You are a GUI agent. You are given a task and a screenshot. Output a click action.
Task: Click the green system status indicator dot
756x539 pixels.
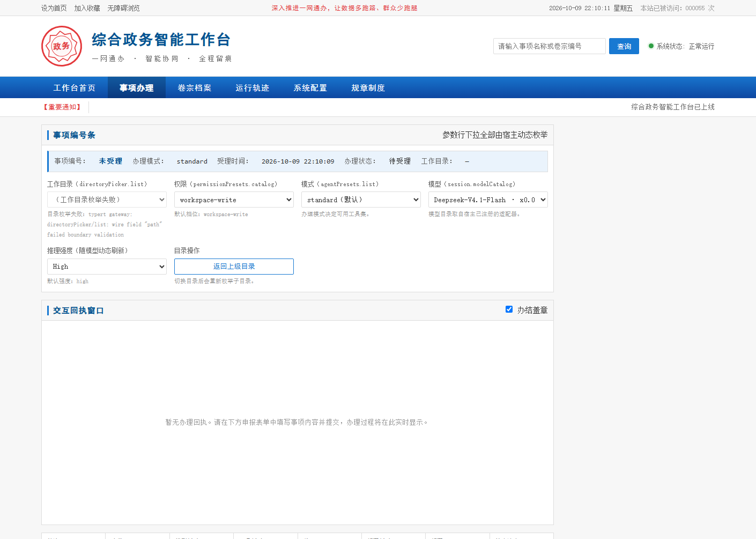pyautogui.click(x=651, y=46)
